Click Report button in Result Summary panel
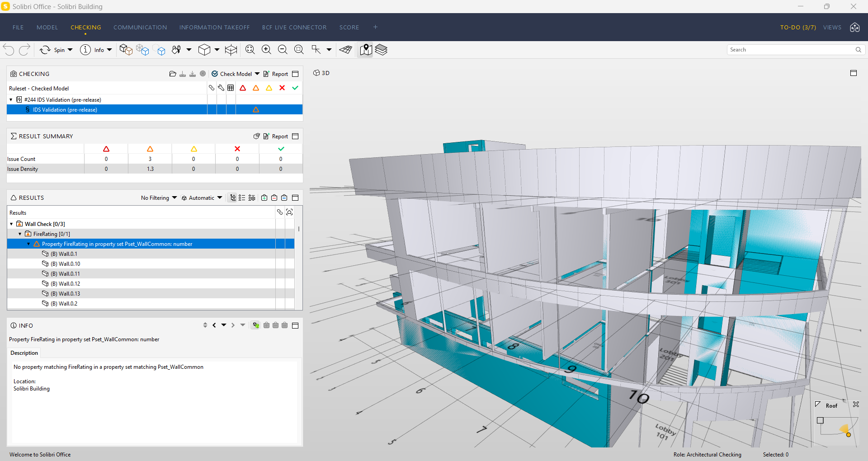This screenshot has height=461, width=868. click(x=276, y=136)
